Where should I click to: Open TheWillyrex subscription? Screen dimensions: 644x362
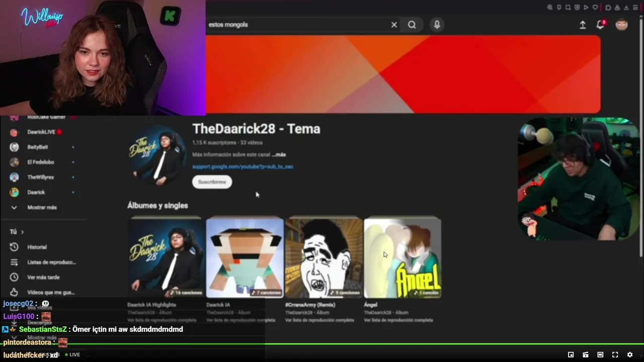point(43,177)
